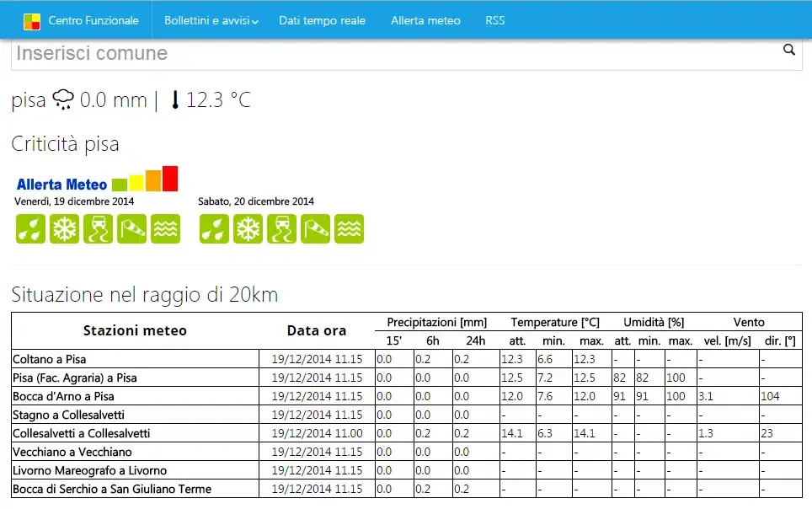
Task: Click the red alert level swatch
Action: [x=170, y=179]
